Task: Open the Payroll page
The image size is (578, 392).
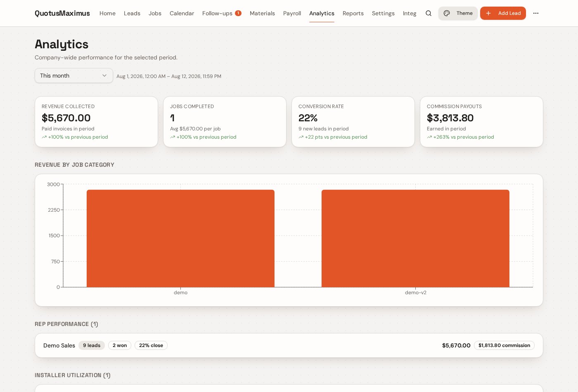Action: (x=292, y=13)
